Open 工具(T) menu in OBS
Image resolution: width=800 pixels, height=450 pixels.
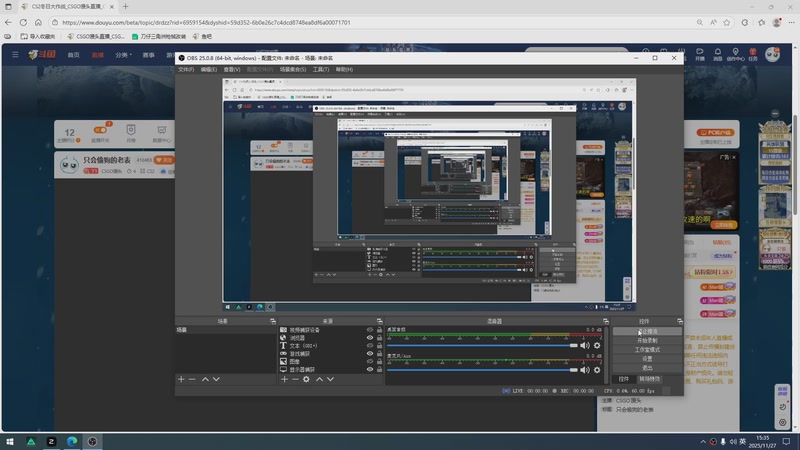click(321, 69)
